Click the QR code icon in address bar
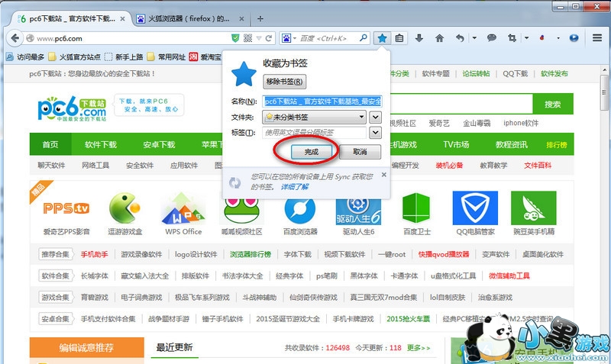The image size is (611, 364). click(x=247, y=38)
